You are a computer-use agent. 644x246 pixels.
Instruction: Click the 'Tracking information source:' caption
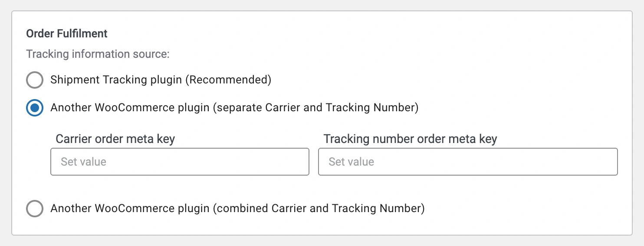(98, 54)
